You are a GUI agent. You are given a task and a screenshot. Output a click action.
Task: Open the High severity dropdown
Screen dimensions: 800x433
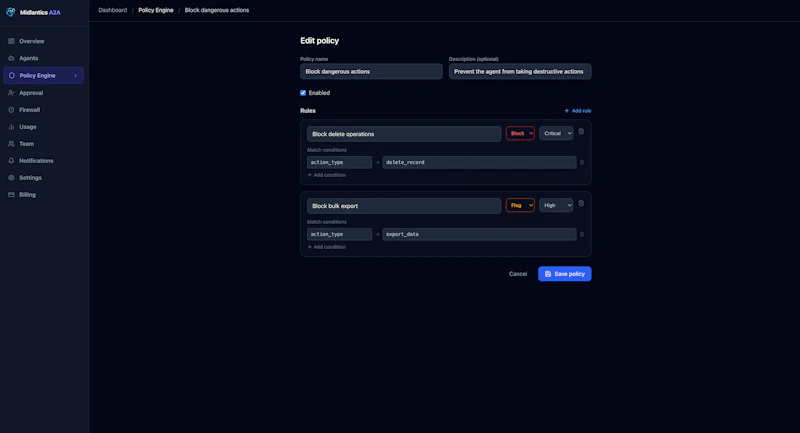click(556, 205)
